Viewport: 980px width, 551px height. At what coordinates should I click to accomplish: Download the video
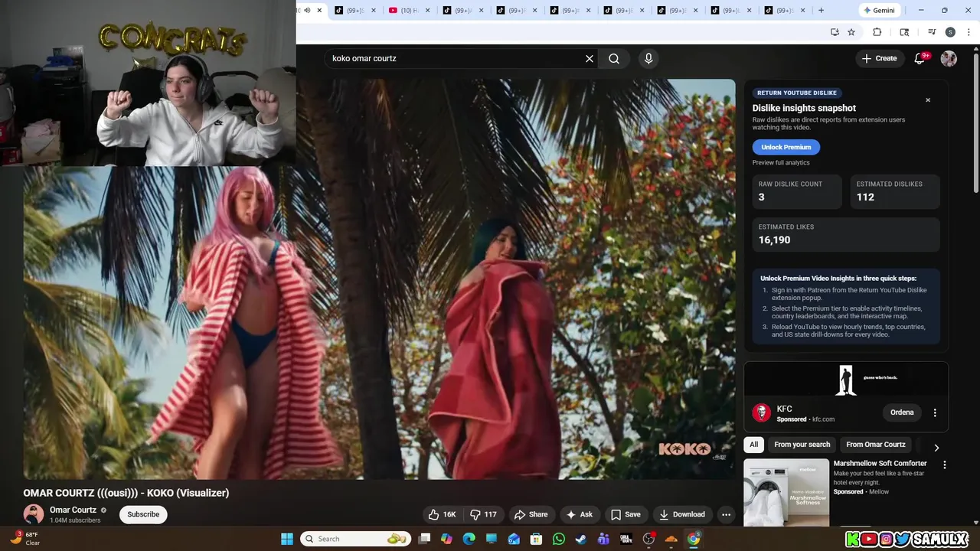pyautogui.click(x=681, y=514)
